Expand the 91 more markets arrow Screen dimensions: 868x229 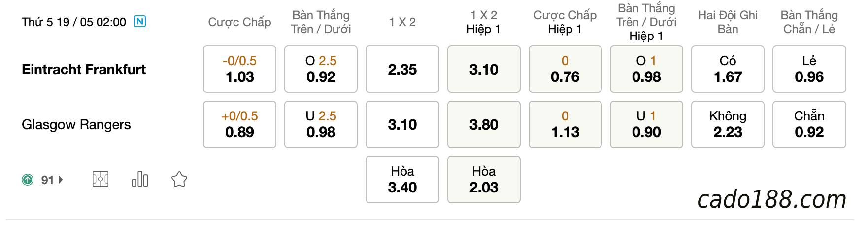(x=61, y=180)
